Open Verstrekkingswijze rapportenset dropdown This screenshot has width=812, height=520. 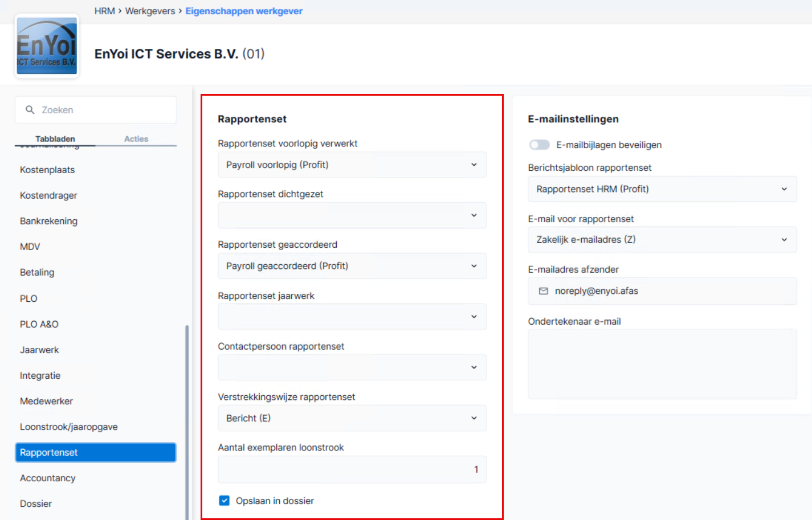point(352,418)
